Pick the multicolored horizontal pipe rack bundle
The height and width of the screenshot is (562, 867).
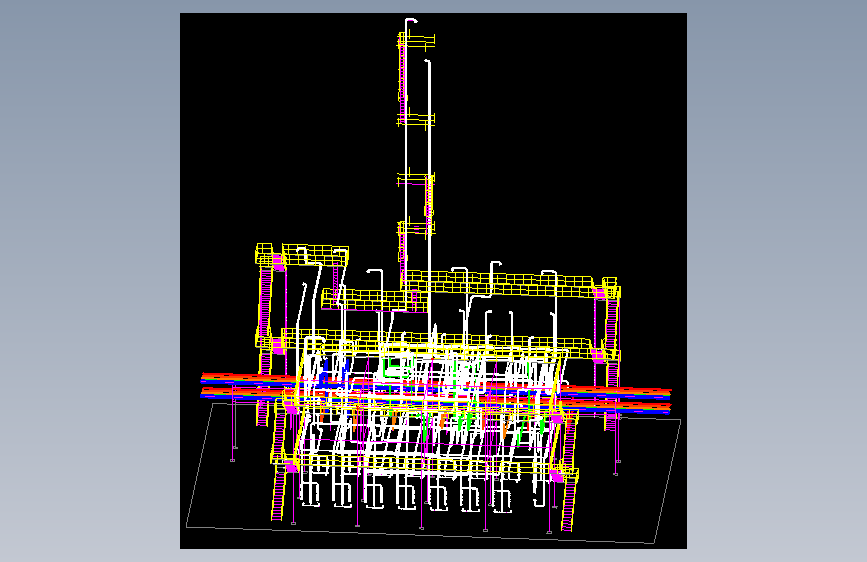436,392
